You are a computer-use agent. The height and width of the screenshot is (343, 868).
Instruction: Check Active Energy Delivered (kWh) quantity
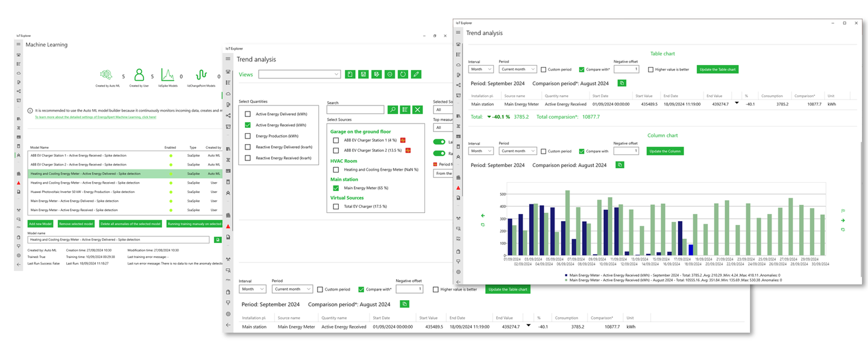tap(247, 114)
